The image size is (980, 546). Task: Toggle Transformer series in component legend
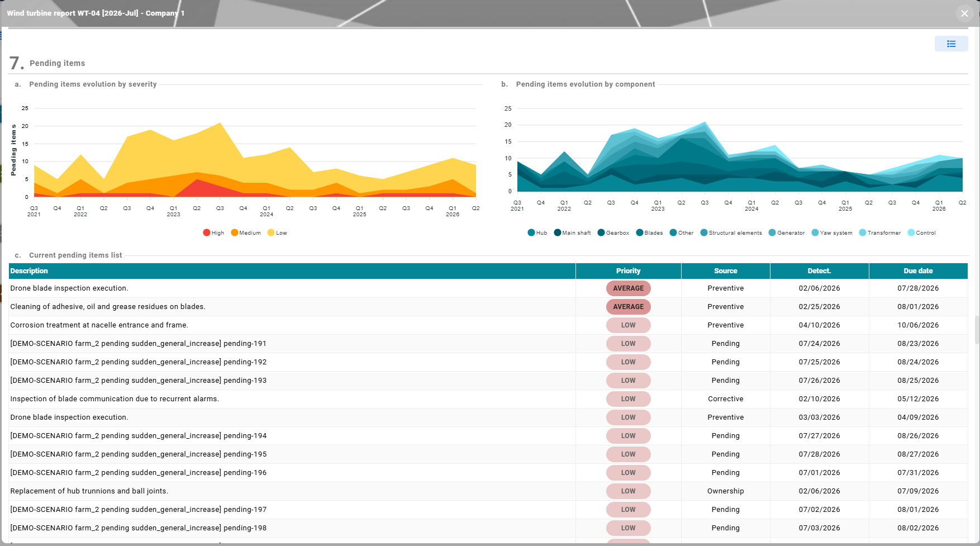(x=880, y=233)
